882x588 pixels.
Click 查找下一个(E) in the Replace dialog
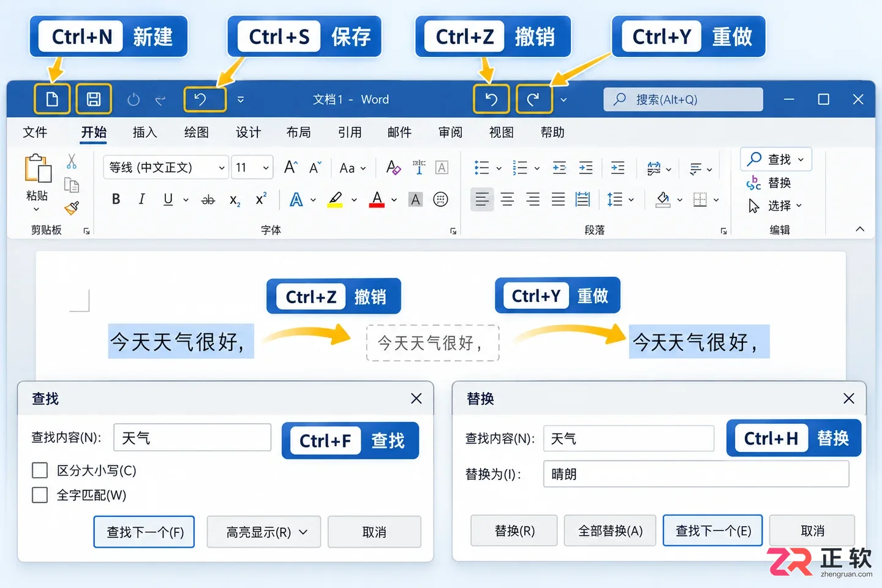(713, 530)
